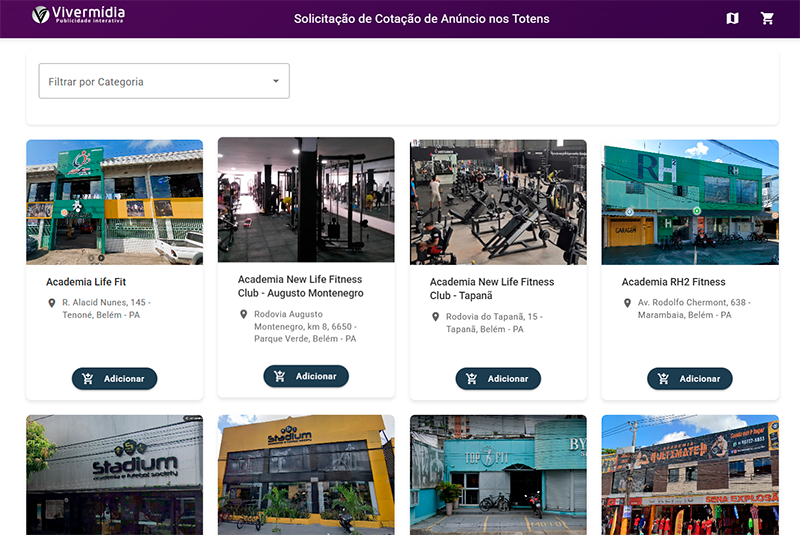Click location pin beside Rodovia do Tapanã address
This screenshot has width=800, height=535.
pyautogui.click(x=435, y=317)
